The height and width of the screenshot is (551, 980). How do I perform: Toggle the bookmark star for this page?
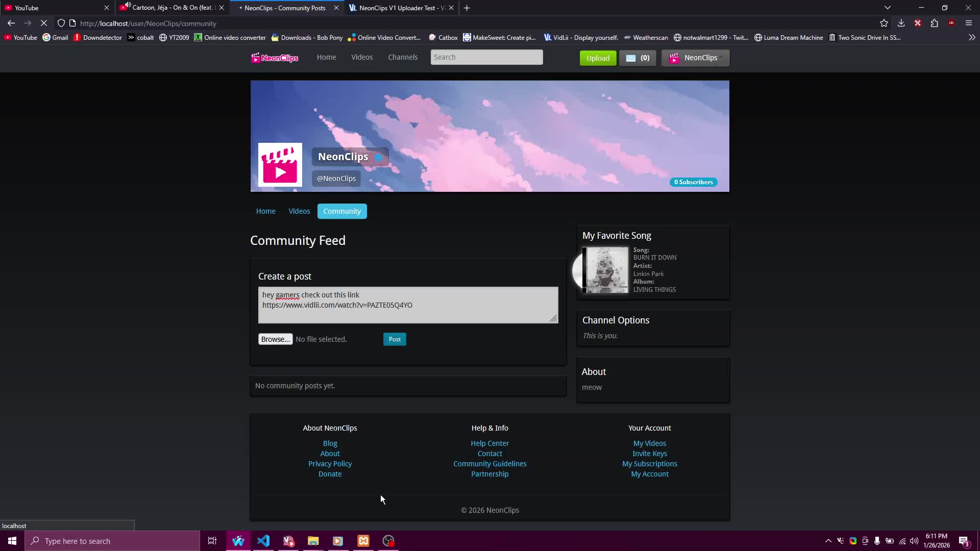(x=884, y=23)
